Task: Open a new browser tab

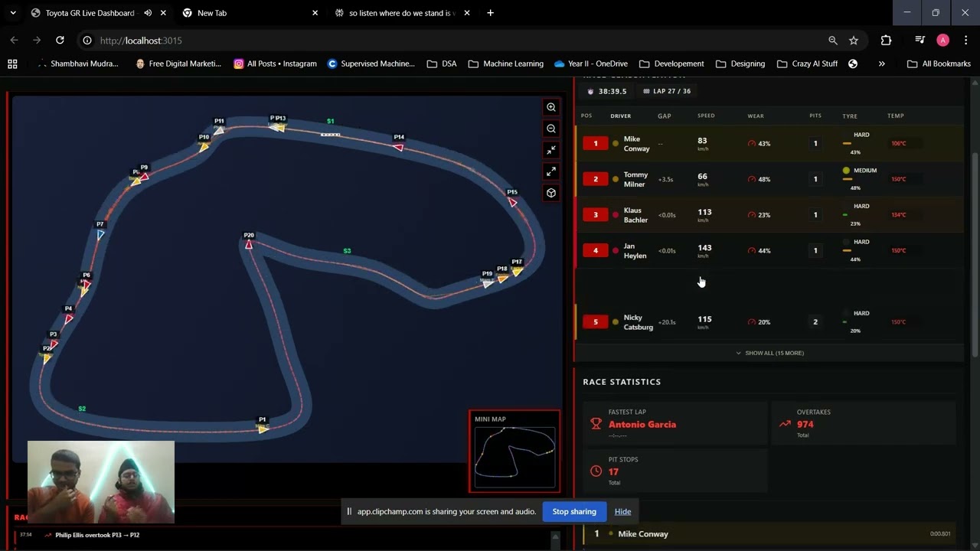Action: pos(490,13)
